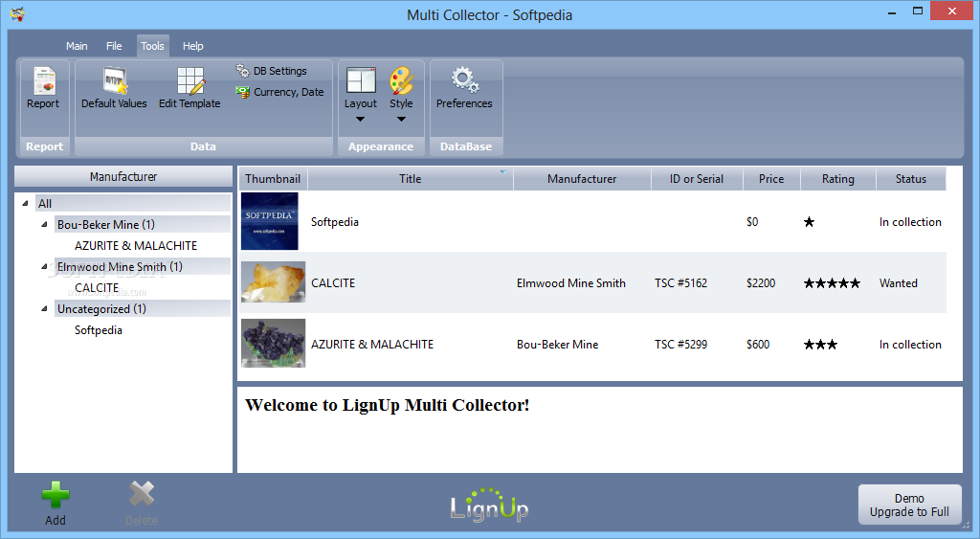Collapse the All tree node
The height and width of the screenshot is (539, 980).
tap(25, 203)
